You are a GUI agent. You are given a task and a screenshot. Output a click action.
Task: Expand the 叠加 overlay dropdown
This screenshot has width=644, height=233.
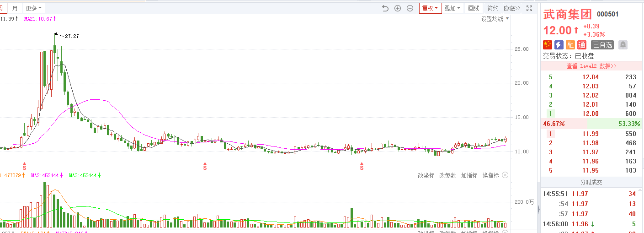(x=452, y=8)
